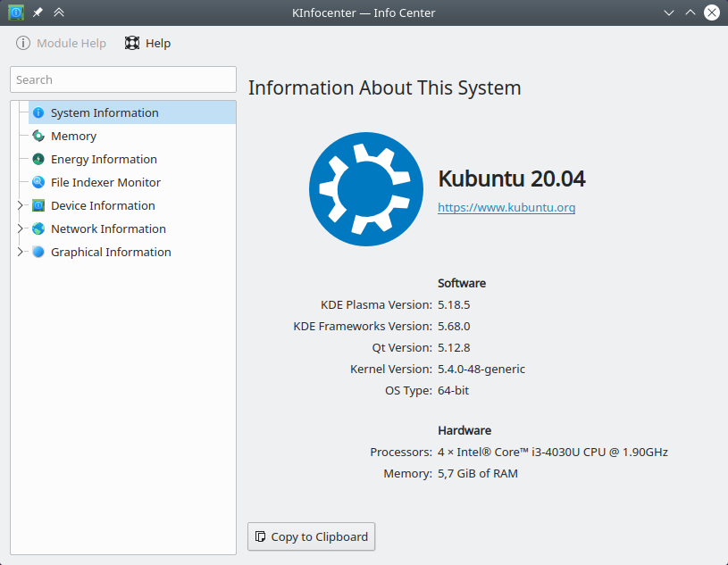
Task: Click into the Search field
Action: click(x=123, y=79)
